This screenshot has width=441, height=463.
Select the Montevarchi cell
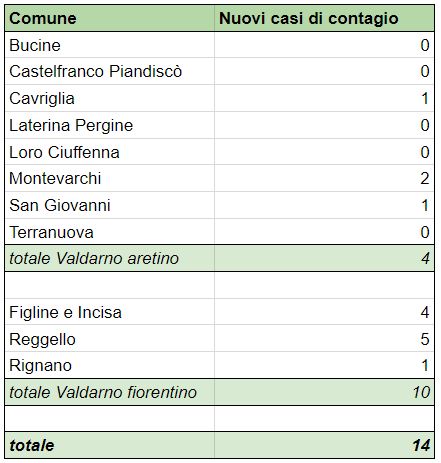[110, 178]
